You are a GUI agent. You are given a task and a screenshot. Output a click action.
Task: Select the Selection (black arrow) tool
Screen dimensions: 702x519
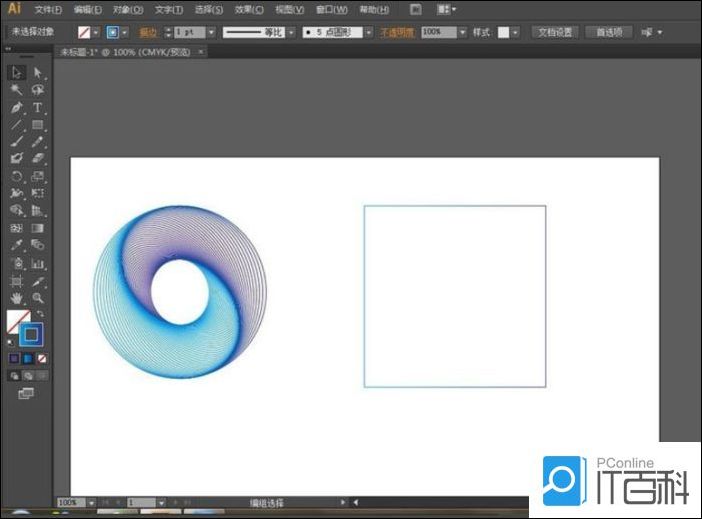click(x=17, y=73)
